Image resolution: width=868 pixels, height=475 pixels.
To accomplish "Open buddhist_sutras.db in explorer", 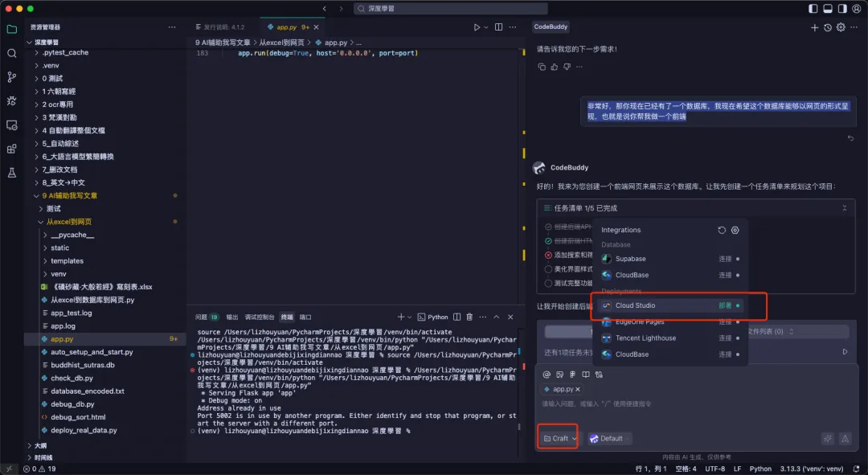I will (x=83, y=366).
